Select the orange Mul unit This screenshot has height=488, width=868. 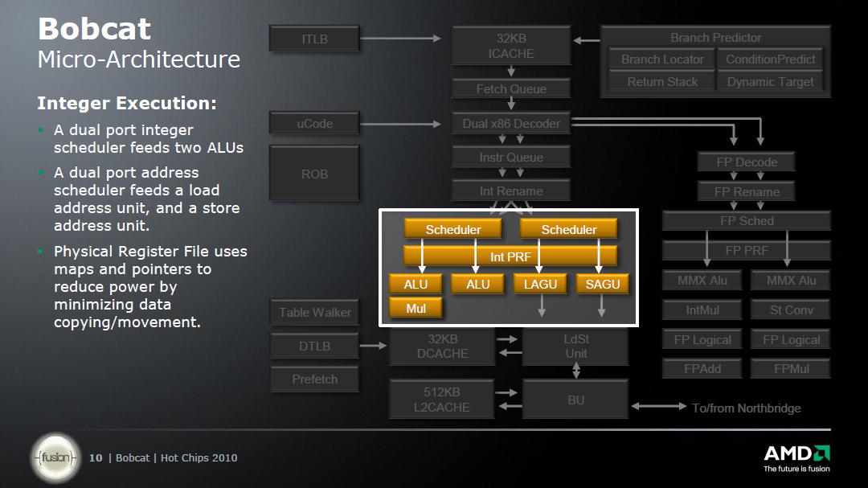(x=416, y=308)
